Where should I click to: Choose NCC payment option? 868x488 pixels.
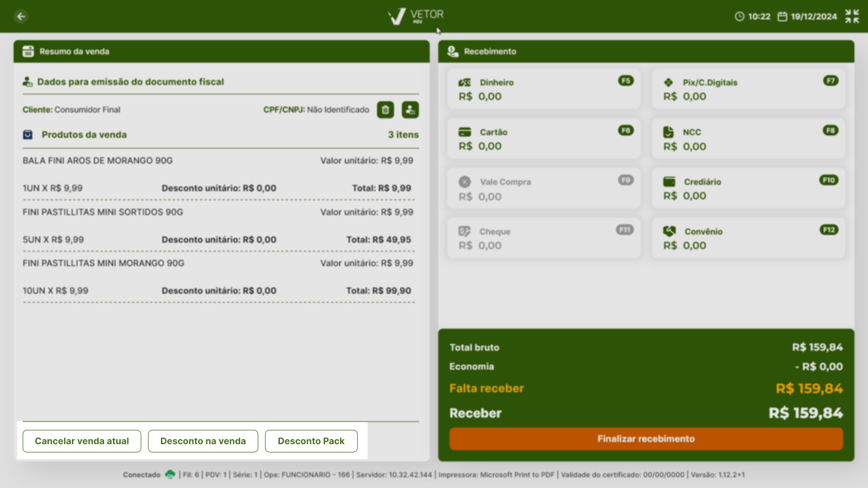click(x=748, y=138)
